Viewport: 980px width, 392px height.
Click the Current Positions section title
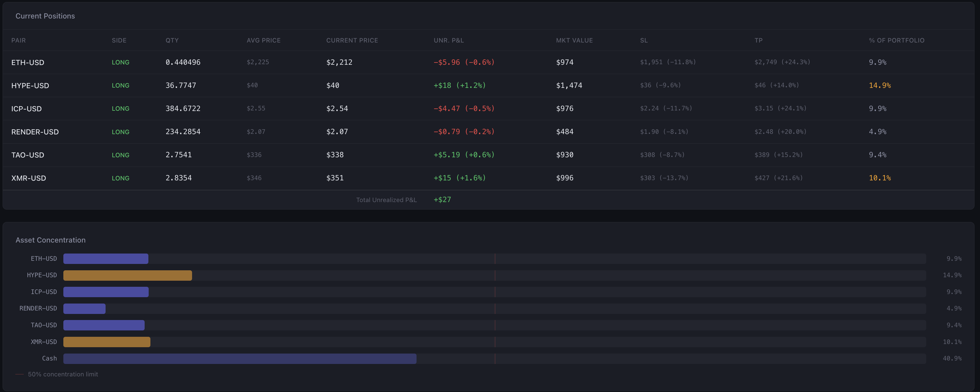point(45,16)
